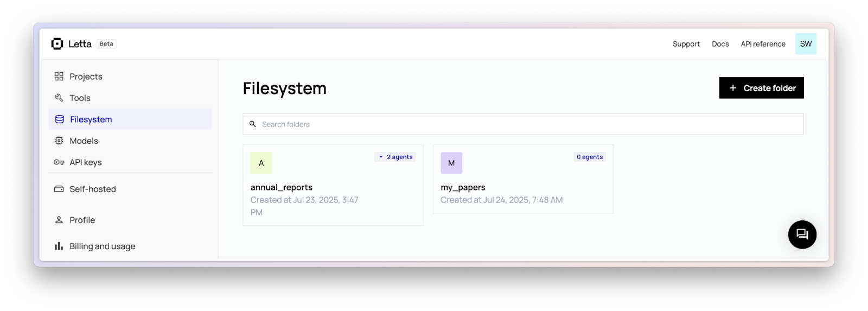868x311 pixels.
Task: Click the Filesystem page heading
Action: [285, 88]
